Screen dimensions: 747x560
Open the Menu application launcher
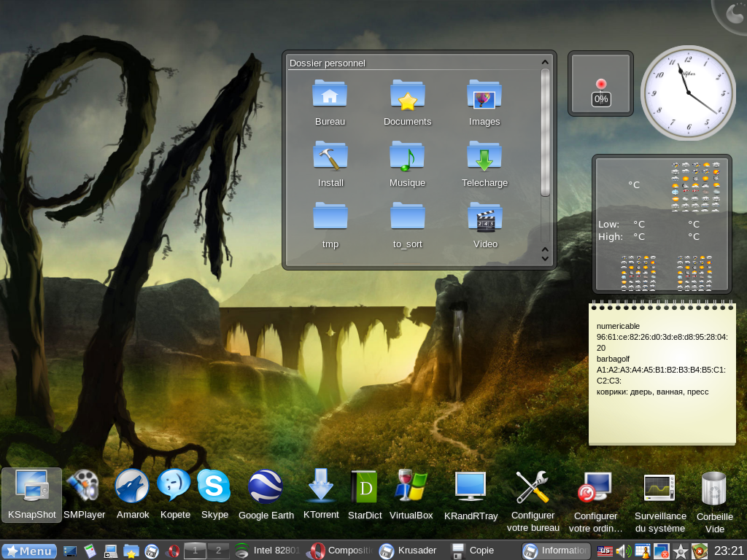click(x=29, y=551)
